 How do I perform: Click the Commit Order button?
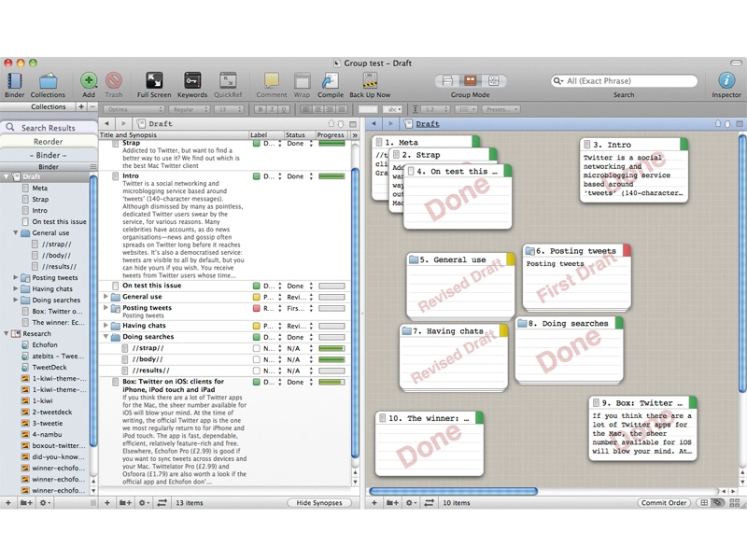(x=664, y=503)
